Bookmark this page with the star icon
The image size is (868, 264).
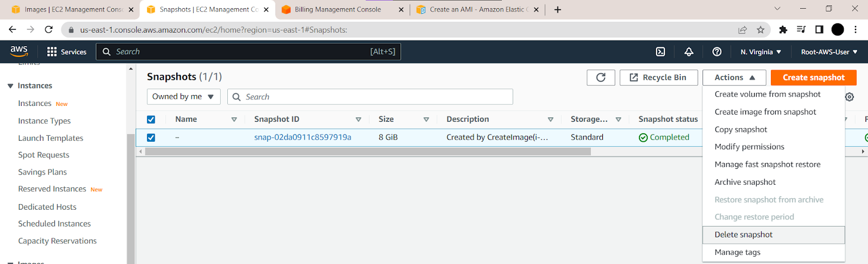[761, 30]
